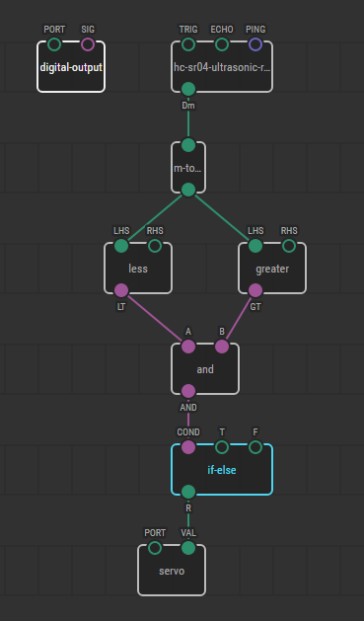Select the digital-output node

point(71,67)
